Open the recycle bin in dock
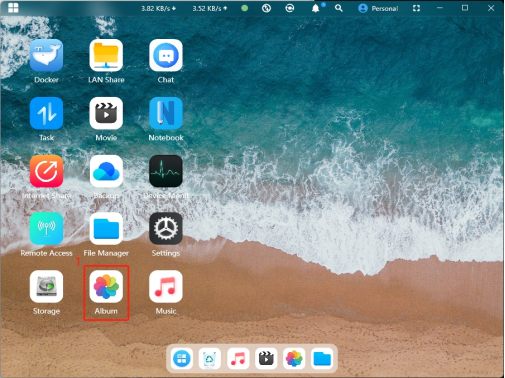The image size is (505, 378). pyautogui.click(x=210, y=359)
